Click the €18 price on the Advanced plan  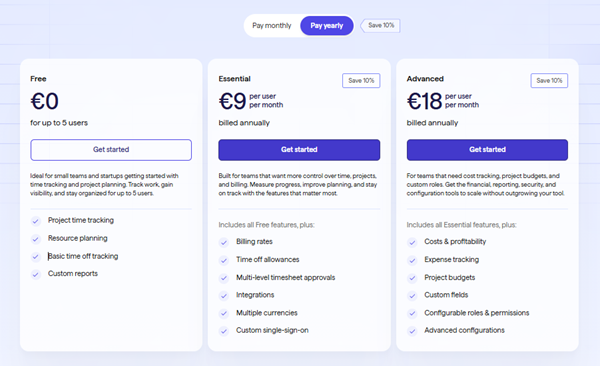[424, 101]
